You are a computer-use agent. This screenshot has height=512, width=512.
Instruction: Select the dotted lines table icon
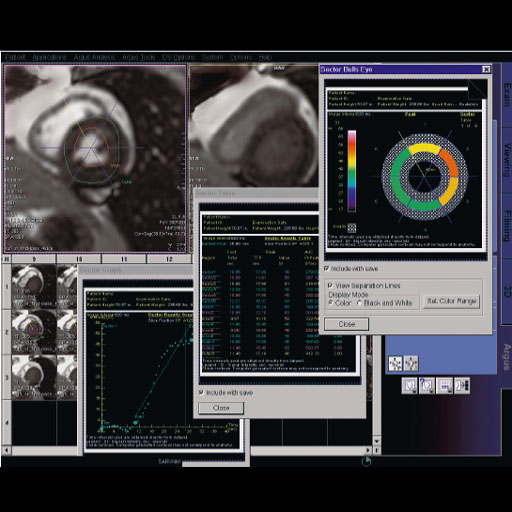(x=444, y=386)
